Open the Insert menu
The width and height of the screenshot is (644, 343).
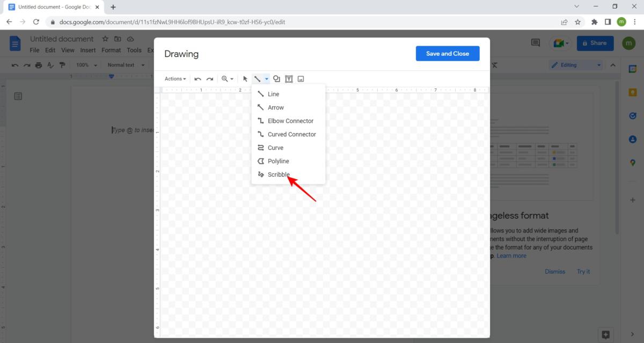point(88,50)
